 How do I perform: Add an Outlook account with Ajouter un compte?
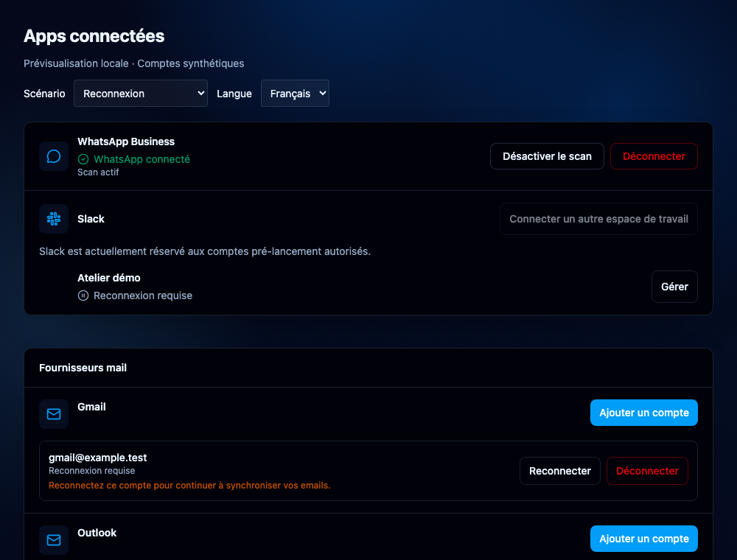click(x=644, y=539)
